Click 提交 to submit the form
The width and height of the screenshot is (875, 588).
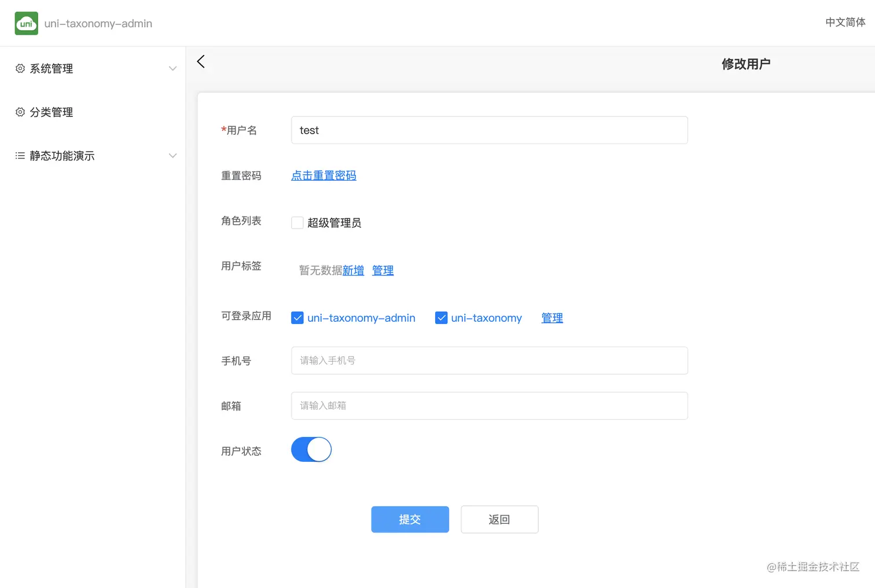410,519
